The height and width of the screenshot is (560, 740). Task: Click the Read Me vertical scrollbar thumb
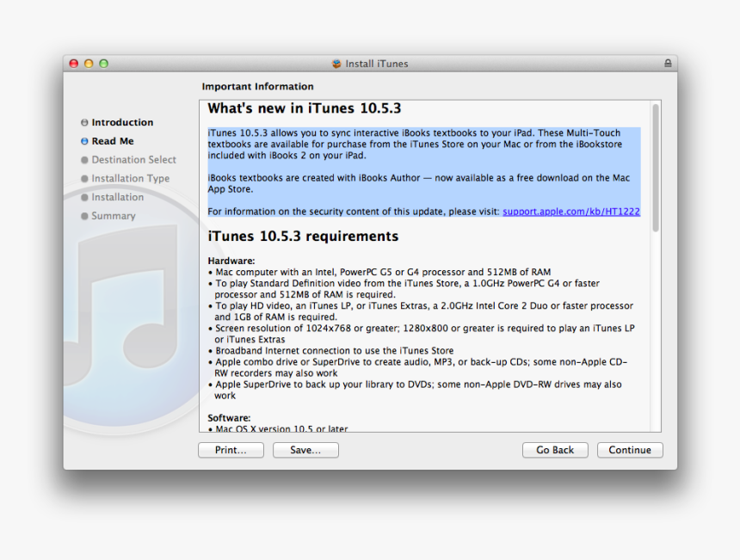[x=656, y=168]
